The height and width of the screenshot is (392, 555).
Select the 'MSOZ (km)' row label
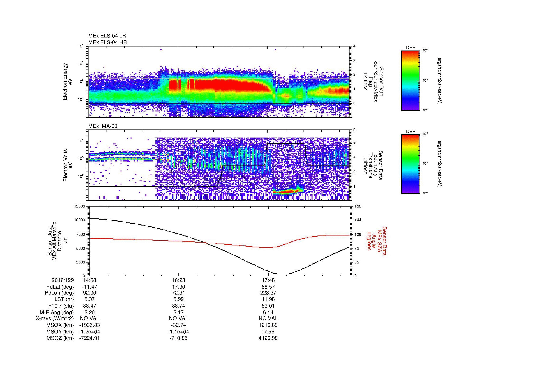[60, 338]
